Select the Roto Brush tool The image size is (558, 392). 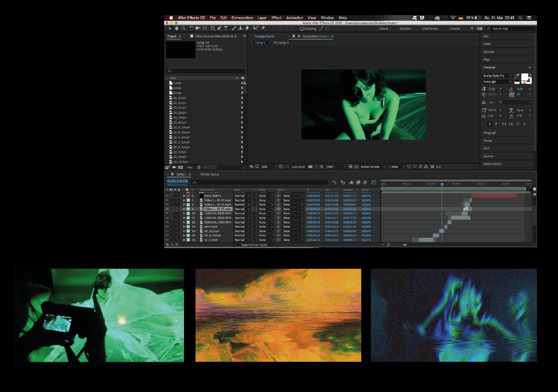point(255,28)
